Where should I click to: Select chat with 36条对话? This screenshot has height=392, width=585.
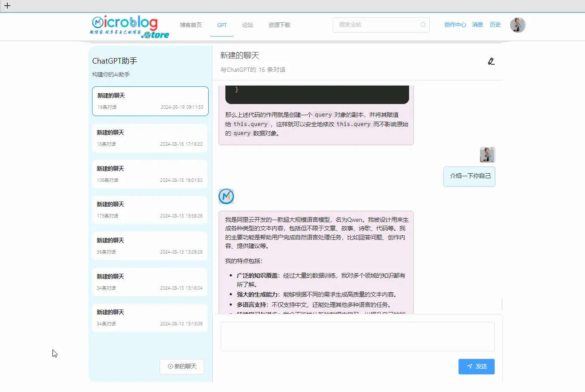(x=150, y=246)
